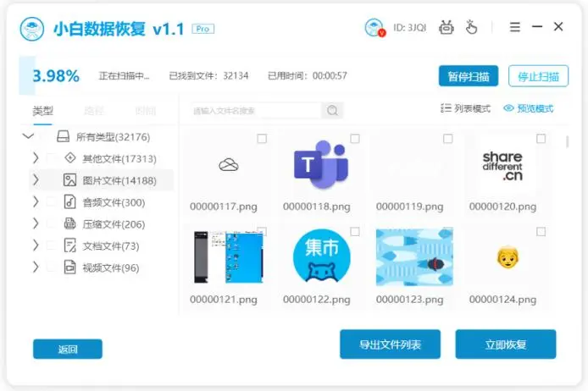588x391 pixels.
Task: Click the ID: 3JQI label
Action: tap(409, 27)
